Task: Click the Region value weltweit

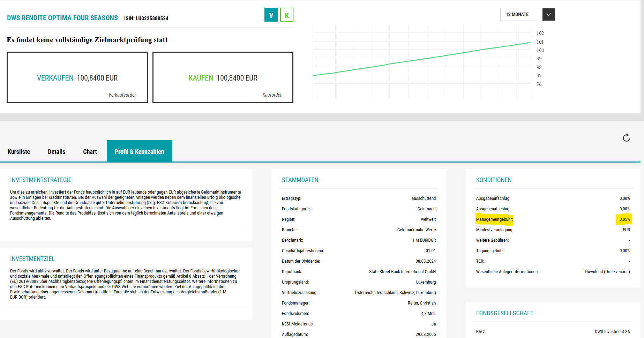Action: tap(428, 219)
